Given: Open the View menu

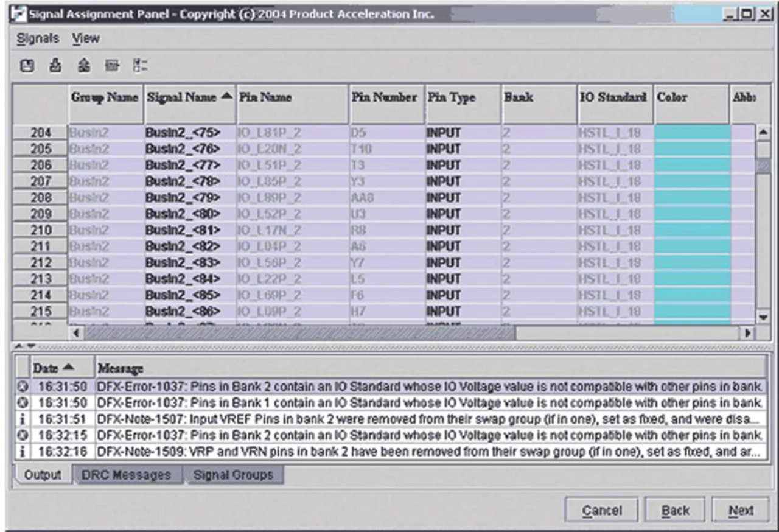Looking at the screenshot, I should coord(86,38).
